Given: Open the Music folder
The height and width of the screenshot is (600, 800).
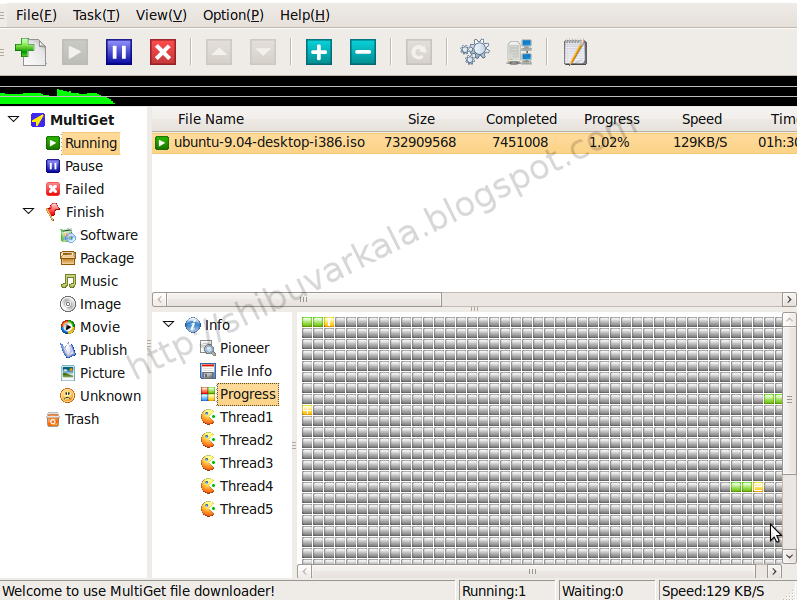Looking at the screenshot, I should coord(98,281).
